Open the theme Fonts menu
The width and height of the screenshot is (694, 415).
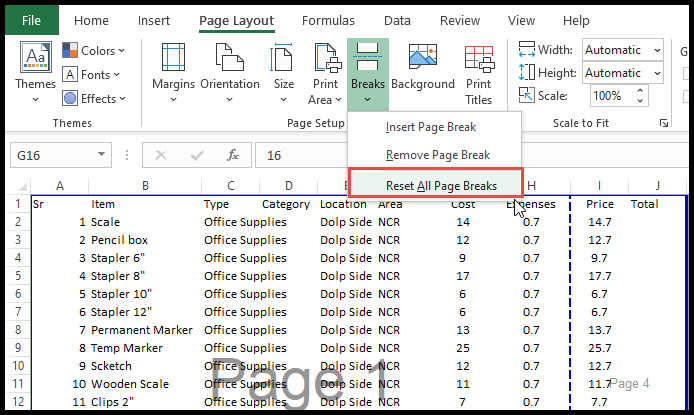(91, 74)
